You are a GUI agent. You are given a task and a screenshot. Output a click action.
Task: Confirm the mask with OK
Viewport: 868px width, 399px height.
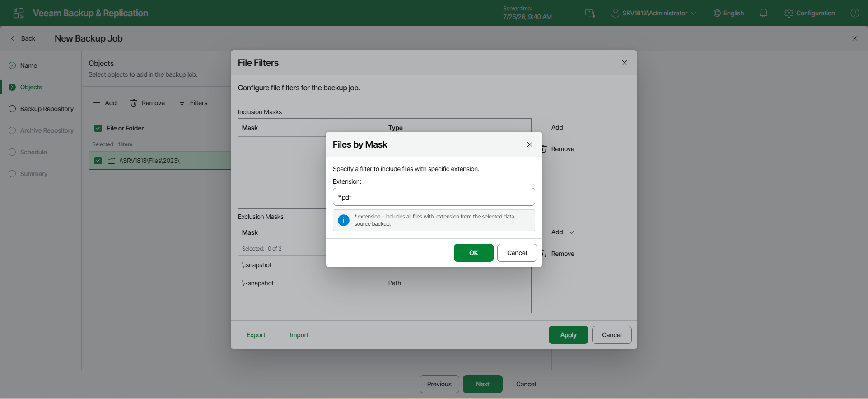[x=474, y=253]
